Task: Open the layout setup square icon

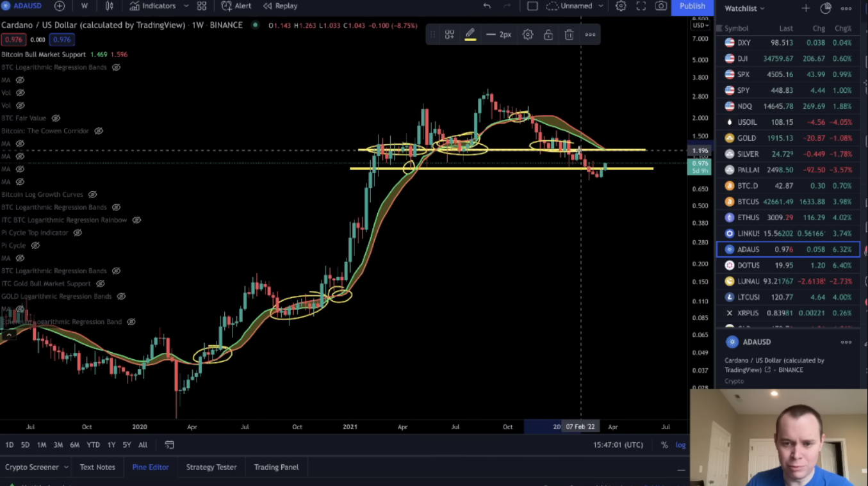Action: [x=532, y=6]
